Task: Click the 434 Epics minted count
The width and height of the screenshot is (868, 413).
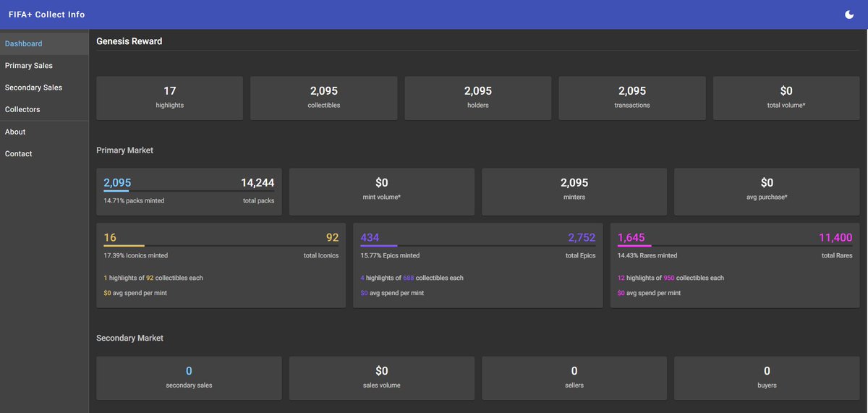Action: tap(370, 237)
